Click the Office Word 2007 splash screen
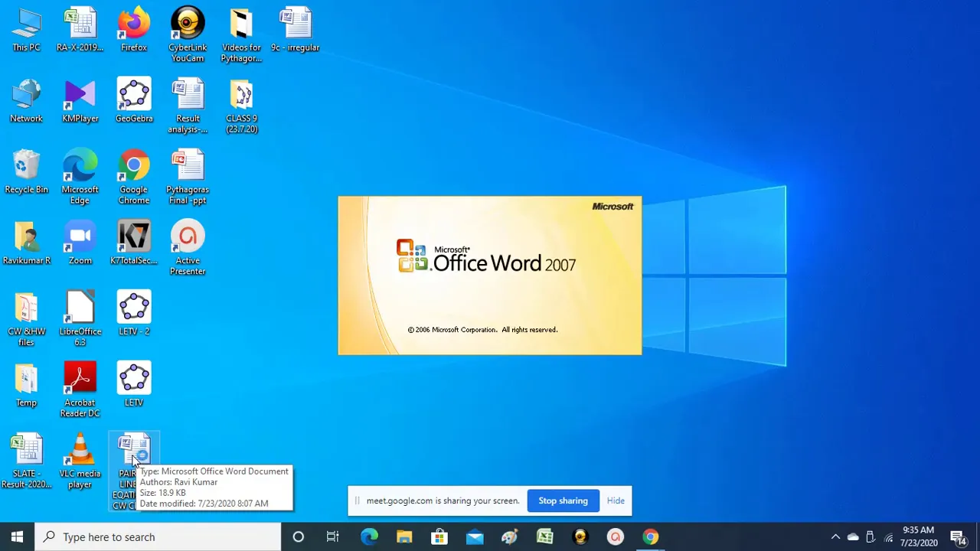The height and width of the screenshot is (551, 980). coord(490,275)
